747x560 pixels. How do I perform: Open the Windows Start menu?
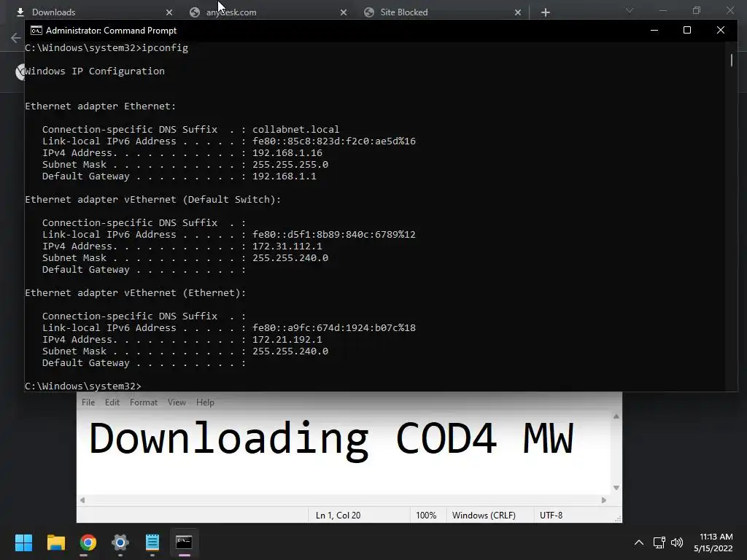(x=23, y=542)
